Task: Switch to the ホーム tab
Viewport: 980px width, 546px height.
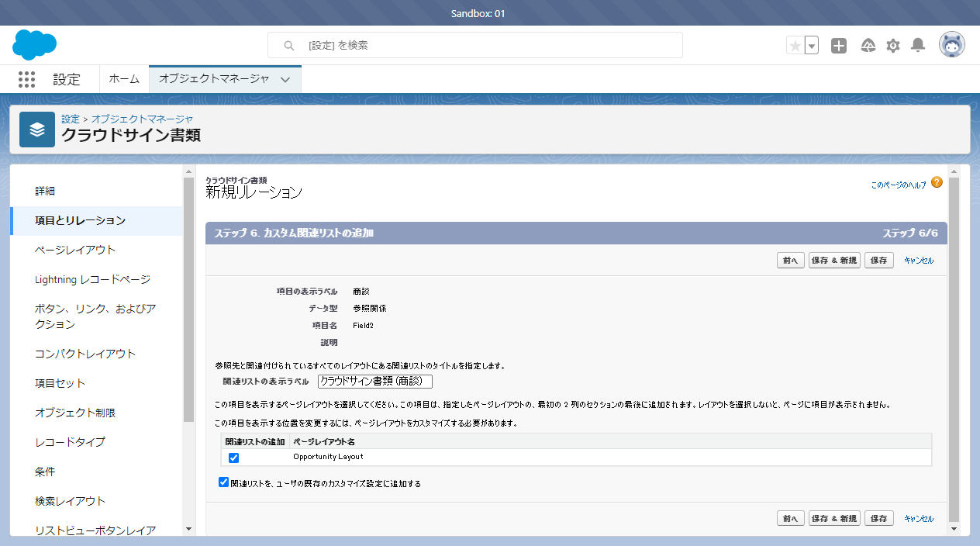Action: [x=124, y=79]
